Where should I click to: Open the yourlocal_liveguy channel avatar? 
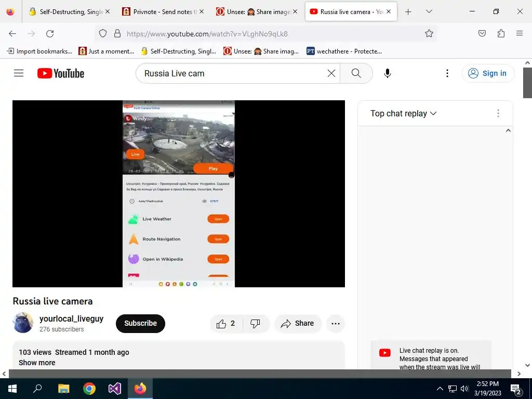(23, 323)
